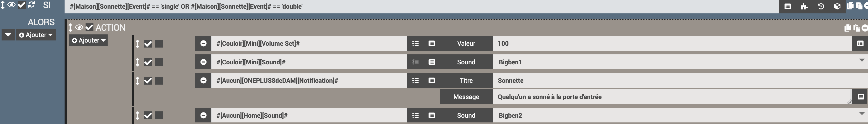The height and width of the screenshot is (124, 868).
Task: Copy the ACTION block with duplicate icon
Action: (x=848, y=28)
